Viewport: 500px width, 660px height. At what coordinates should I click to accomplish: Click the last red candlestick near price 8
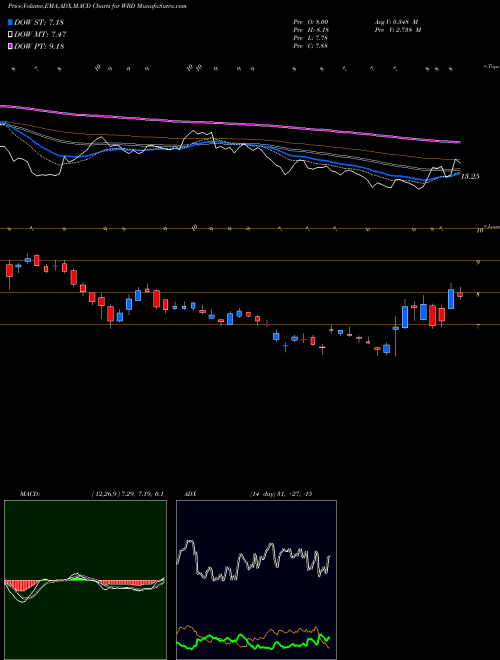pyautogui.click(x=460, y=295)
